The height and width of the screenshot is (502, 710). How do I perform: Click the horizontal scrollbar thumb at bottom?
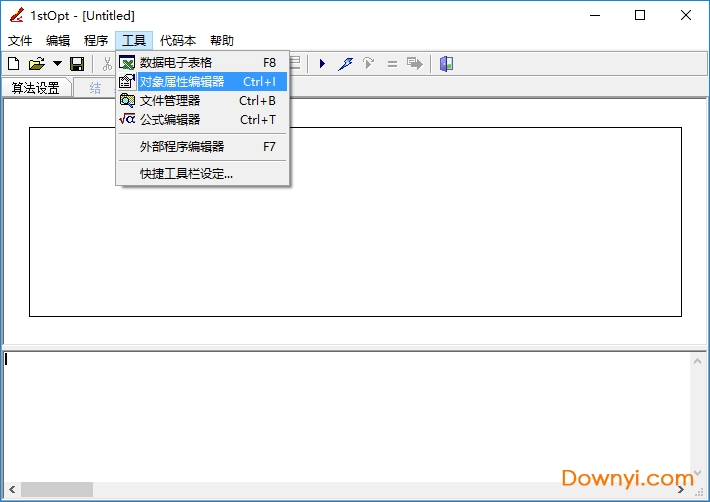point(57,489)
